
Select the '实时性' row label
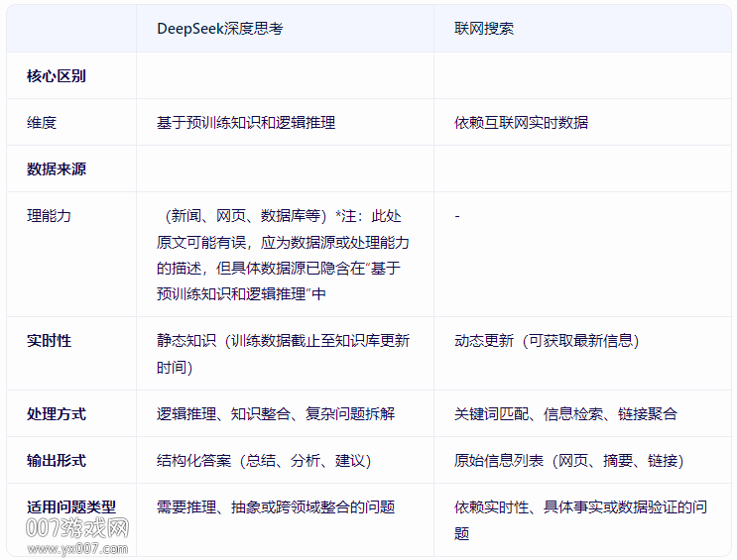[49, 341]
